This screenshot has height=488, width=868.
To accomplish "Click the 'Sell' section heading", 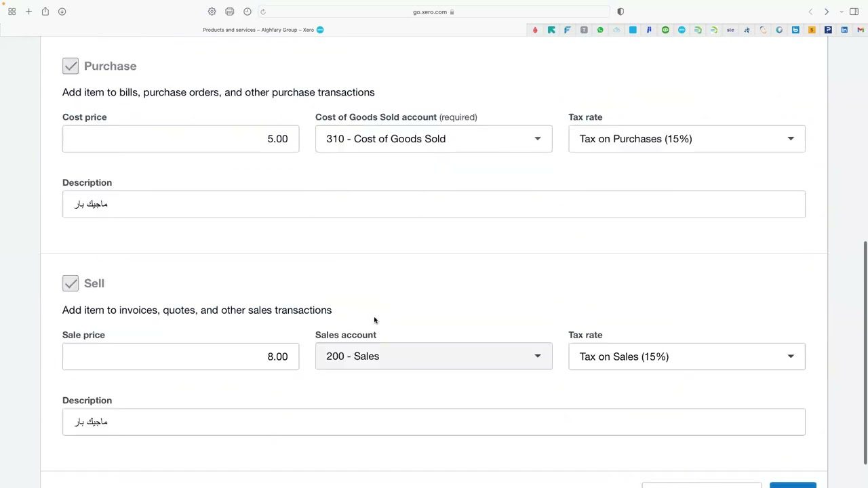I will [94, 283].
